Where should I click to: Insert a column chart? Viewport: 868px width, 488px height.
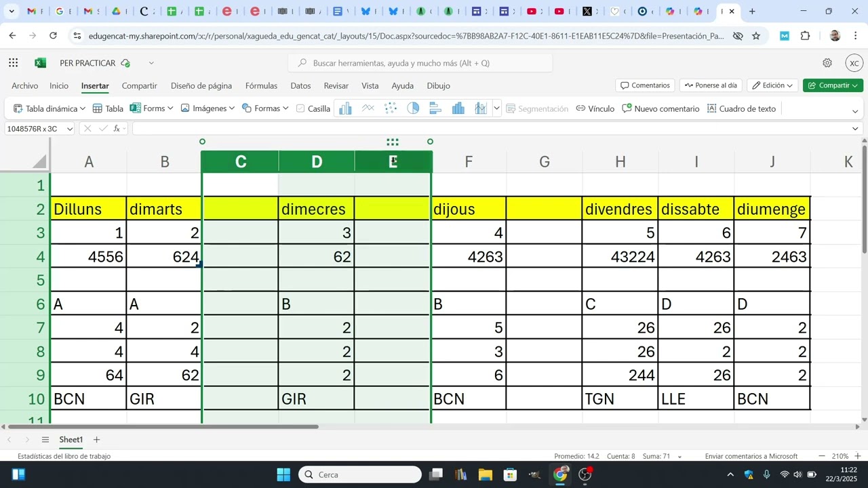point(345,108)
